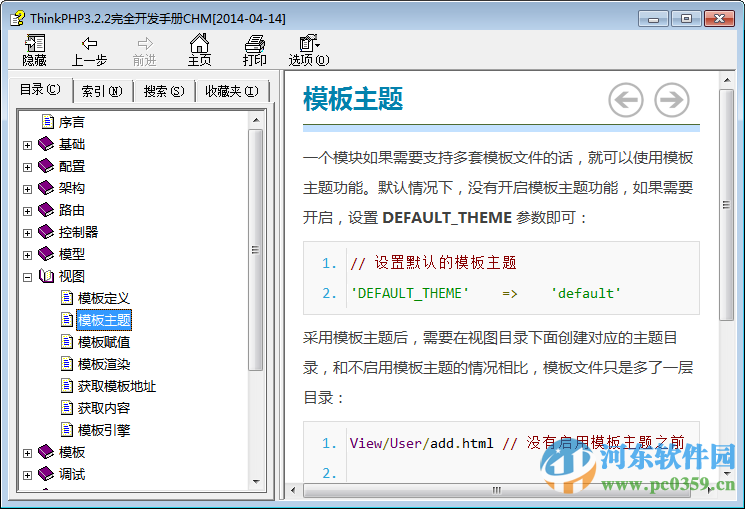The width and height of the screenshot is (745, 509).
Task: Expand the 路由 tree node
Action: (x=28, y=211)
